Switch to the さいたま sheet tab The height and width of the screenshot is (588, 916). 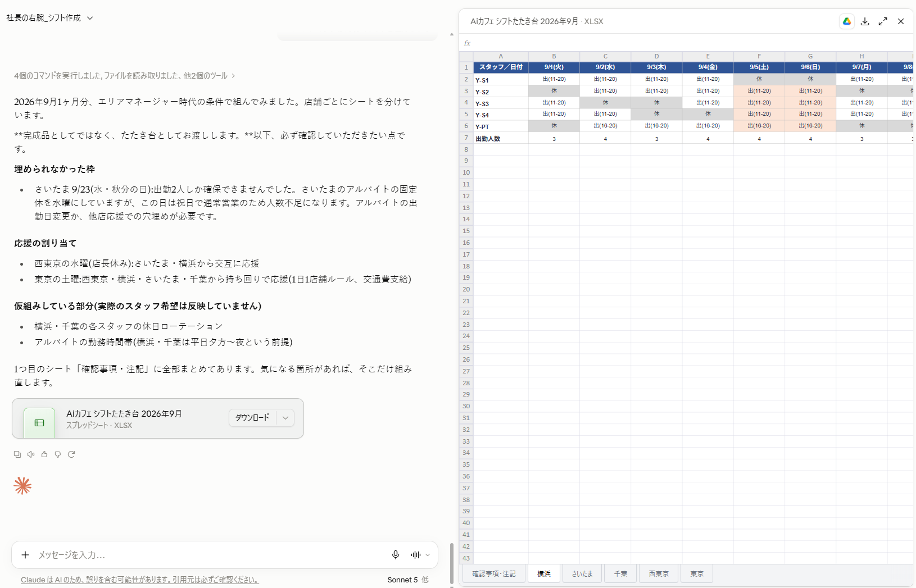point(582,574)
